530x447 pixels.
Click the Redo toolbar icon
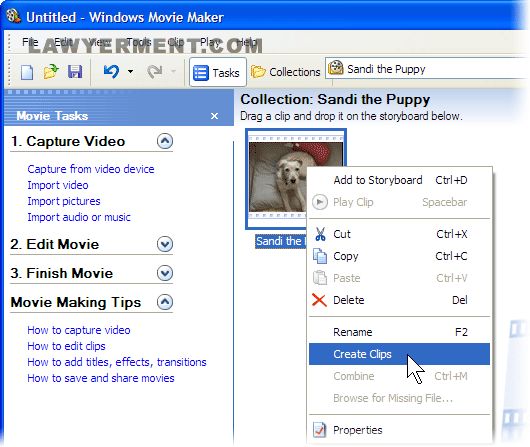click(x=155, y=71)
